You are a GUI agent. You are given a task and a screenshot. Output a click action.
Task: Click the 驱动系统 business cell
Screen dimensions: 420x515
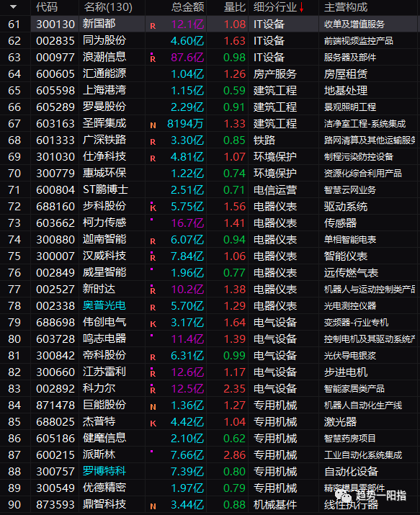click(x=346, y=206)
